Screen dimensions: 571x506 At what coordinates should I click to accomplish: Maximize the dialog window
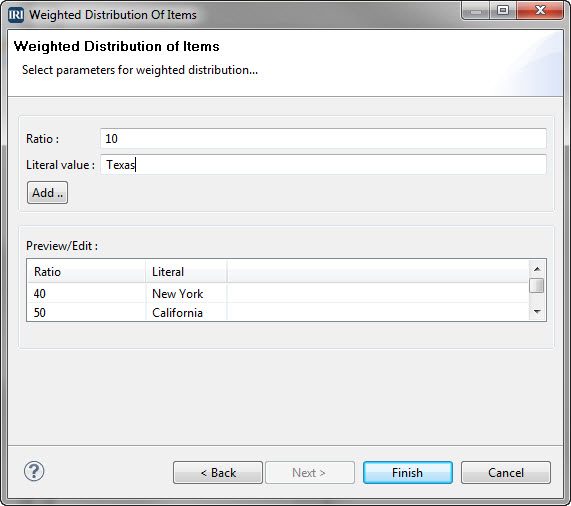pos(503,10)
